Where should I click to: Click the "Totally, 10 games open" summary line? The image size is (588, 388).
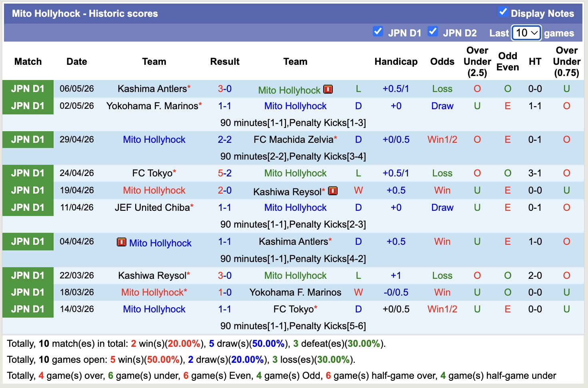pyautogui.click(x=181, y=360)
